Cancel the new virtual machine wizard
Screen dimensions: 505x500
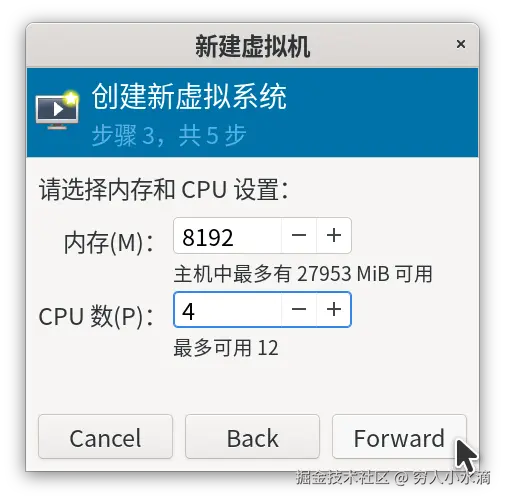pos(105,437)
